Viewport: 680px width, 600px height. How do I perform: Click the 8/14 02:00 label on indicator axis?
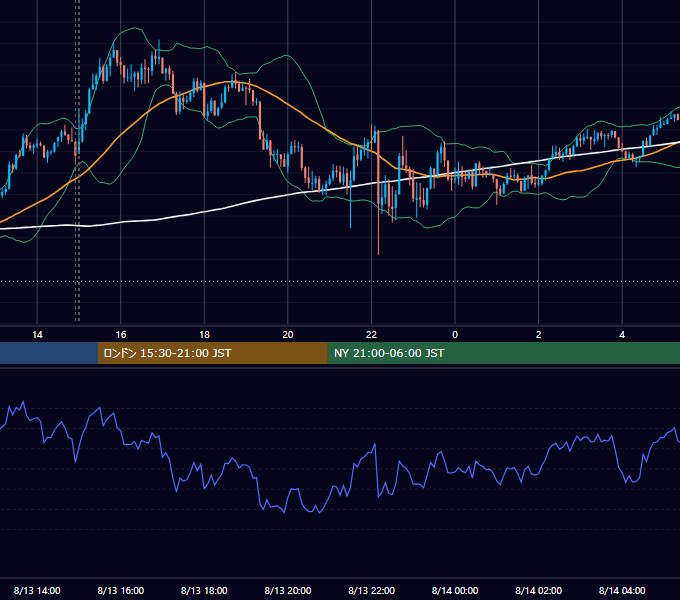coord(538,590)
